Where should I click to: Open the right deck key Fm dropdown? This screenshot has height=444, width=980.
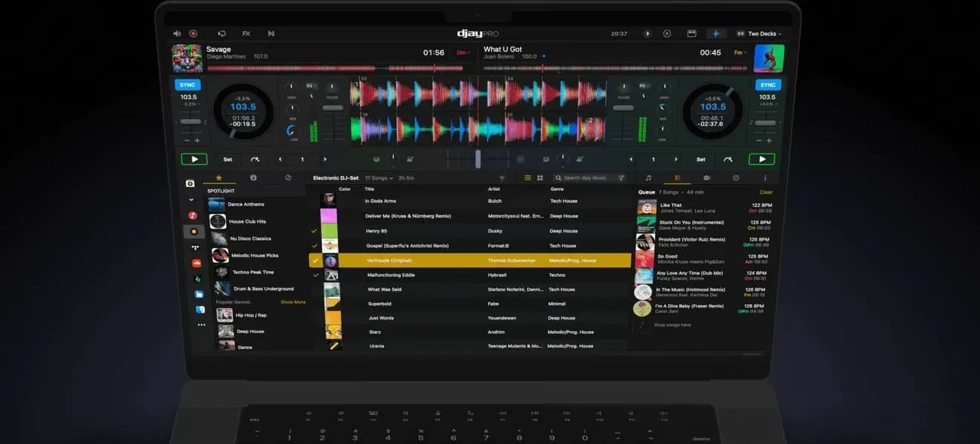tap(739, 53)
